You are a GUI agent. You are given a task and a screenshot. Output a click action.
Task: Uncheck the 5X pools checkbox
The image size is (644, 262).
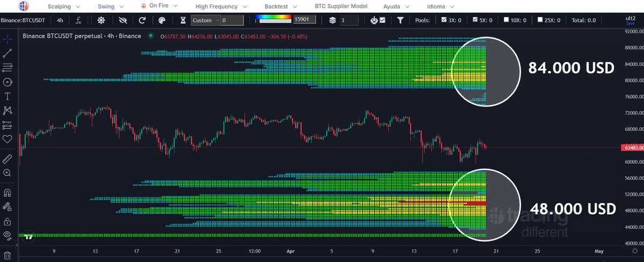[x=475, y=20]
